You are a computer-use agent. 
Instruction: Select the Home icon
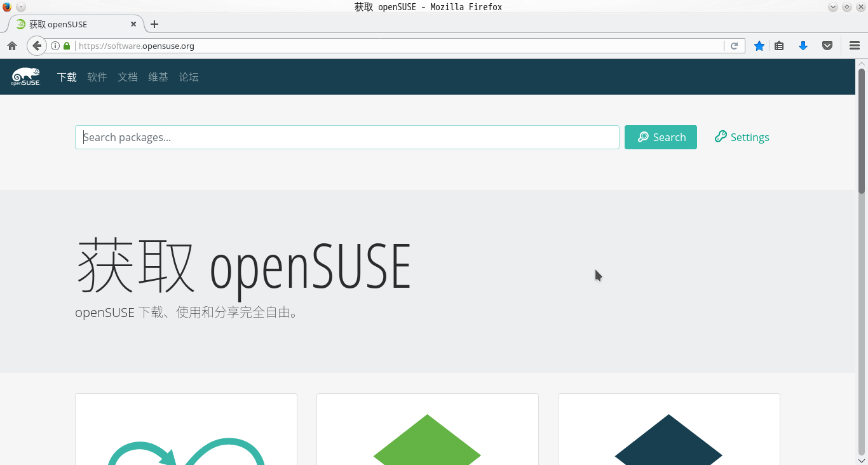click(x=11, y=46)
